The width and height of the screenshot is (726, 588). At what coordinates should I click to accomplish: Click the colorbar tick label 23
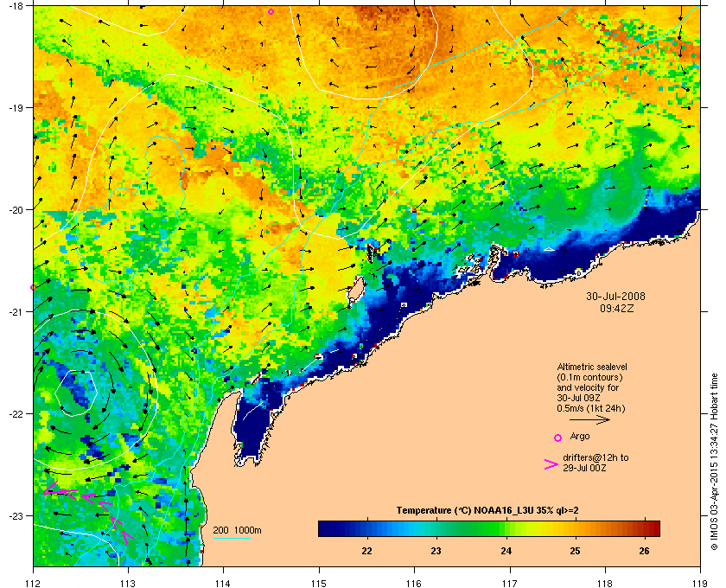(436, 551)
